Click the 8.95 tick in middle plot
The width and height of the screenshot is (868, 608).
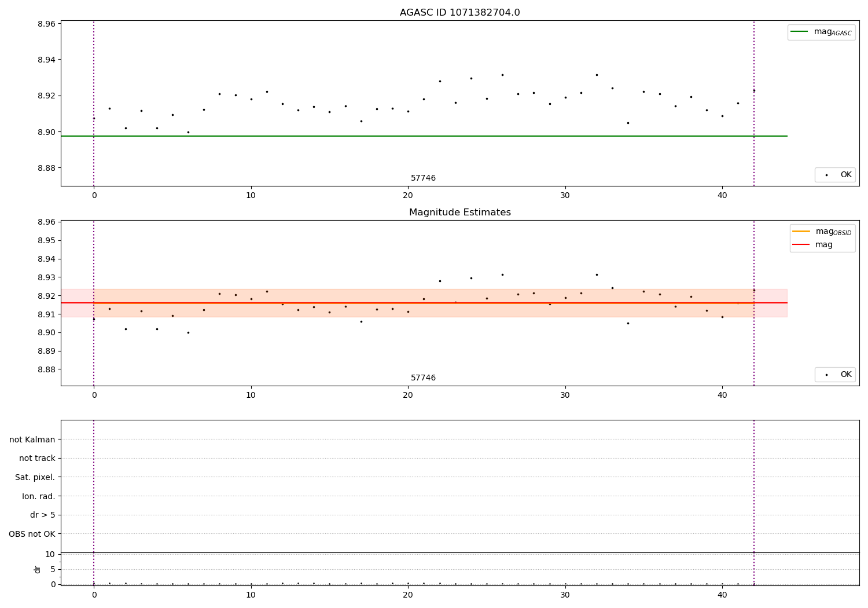46,240
